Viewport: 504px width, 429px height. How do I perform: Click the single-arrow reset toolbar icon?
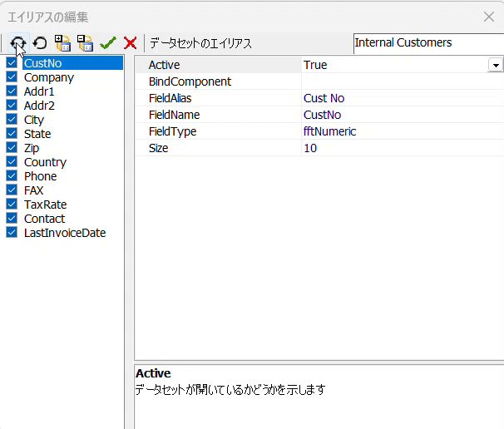(40, 42)
